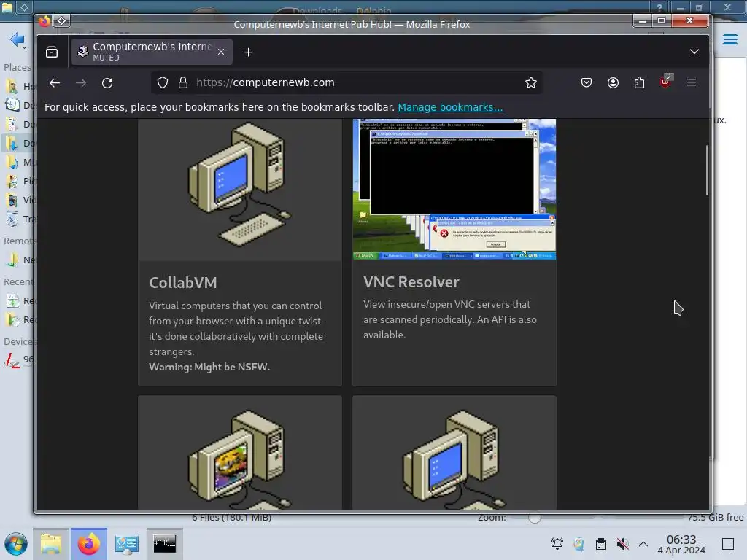Open uBlock Origin extension icon

(x=665, y=82)
